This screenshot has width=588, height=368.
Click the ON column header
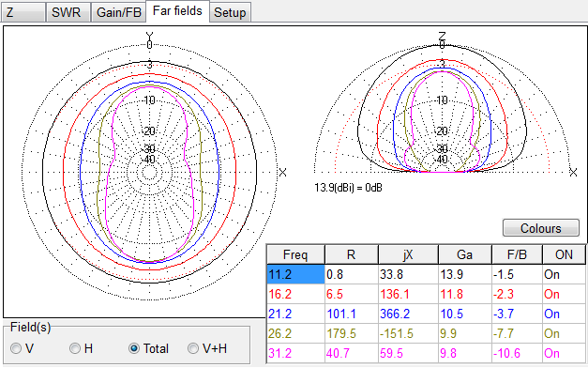point(564,254)
